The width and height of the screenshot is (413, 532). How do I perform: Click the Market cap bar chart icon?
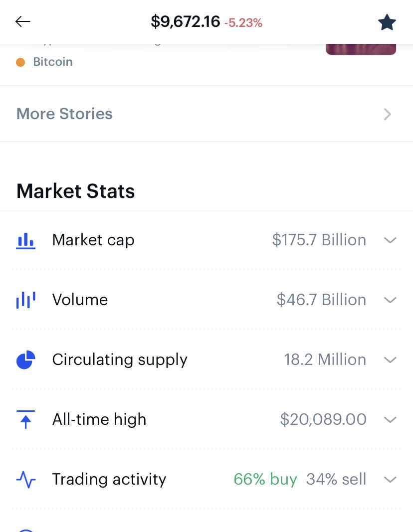coord(26,240)
